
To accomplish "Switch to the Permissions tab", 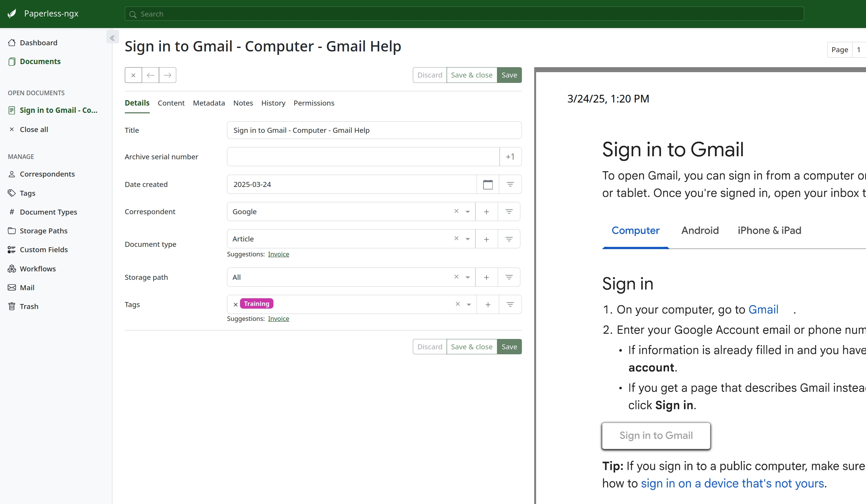I will (314, 103).
